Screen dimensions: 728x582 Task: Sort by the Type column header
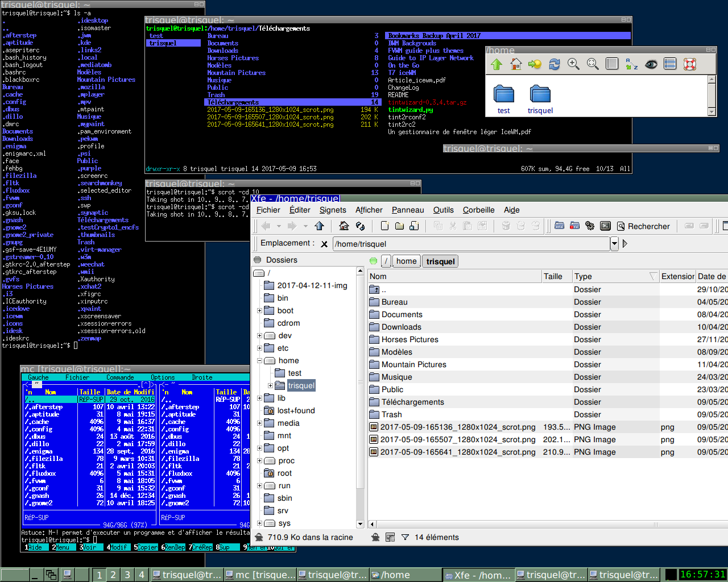click(615, 276)
